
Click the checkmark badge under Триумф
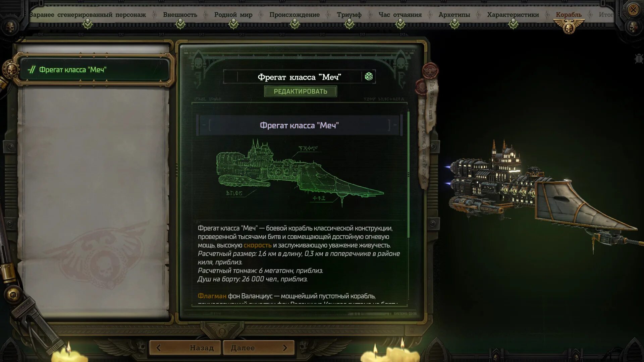(x=349, y=24)
